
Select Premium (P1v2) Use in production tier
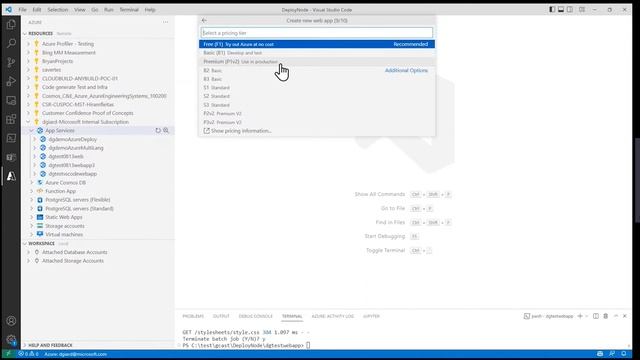point(317,62)
